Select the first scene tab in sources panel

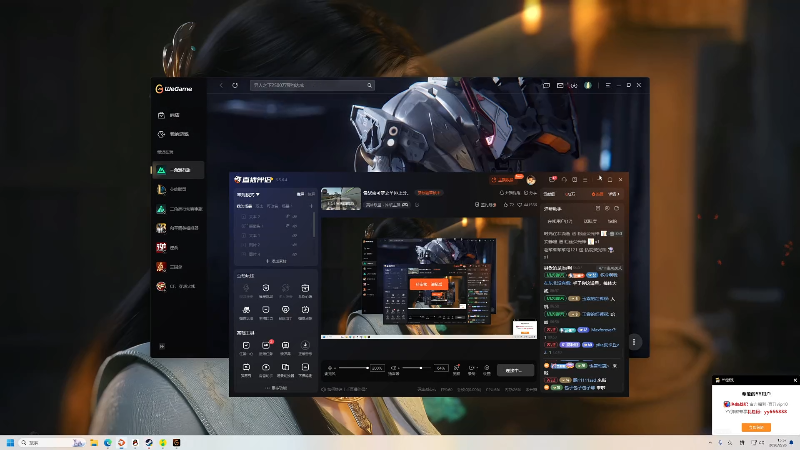(x=244, y=206)
